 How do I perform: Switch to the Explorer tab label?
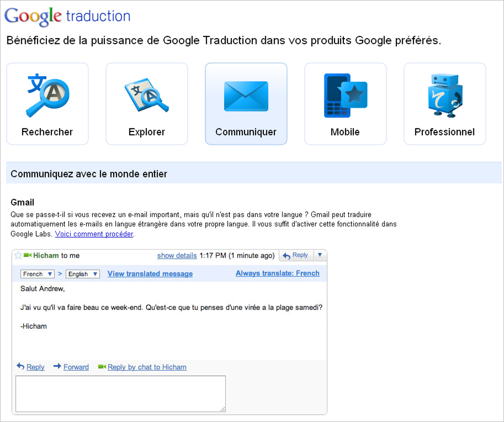tap(147, 132)
